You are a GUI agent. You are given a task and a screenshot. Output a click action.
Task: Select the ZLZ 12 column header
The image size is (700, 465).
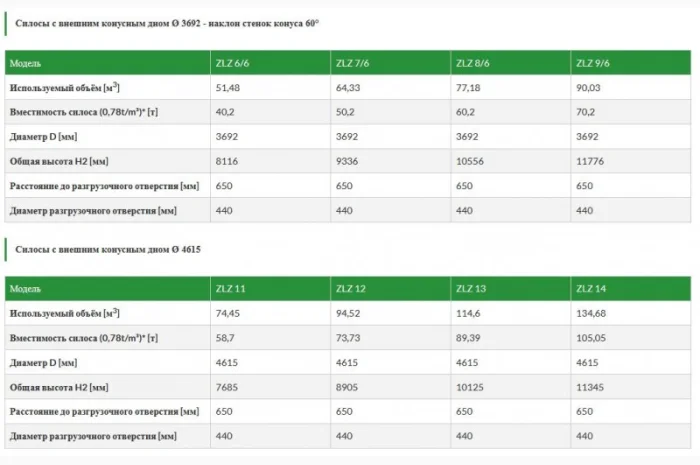[350, 289]
